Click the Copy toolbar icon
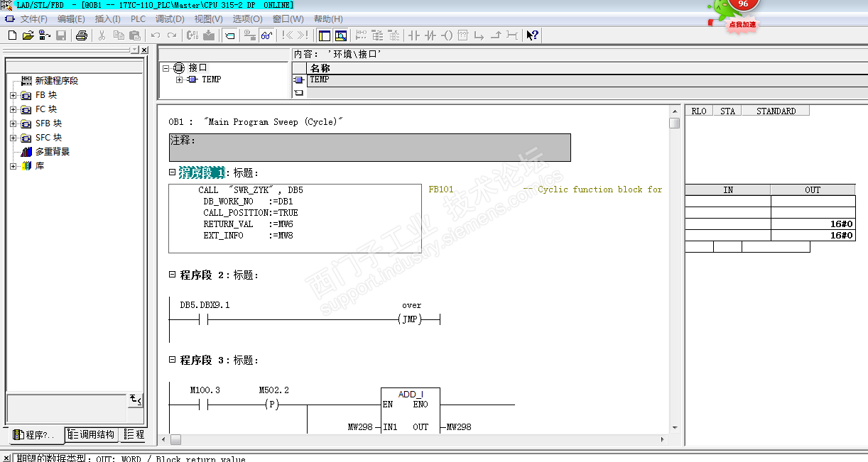868x462 pixels. point(119,35)
